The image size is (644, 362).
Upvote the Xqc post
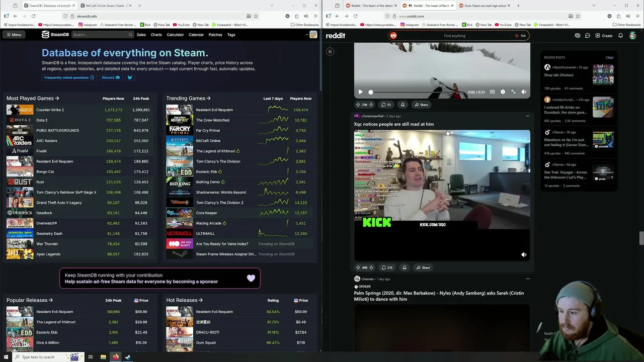(358, 267)
